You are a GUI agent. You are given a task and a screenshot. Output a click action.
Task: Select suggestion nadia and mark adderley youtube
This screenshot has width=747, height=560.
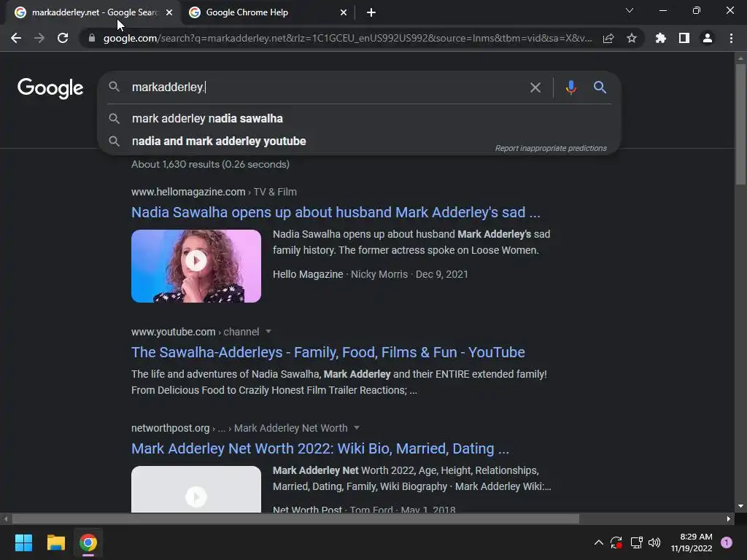(359, 141)
